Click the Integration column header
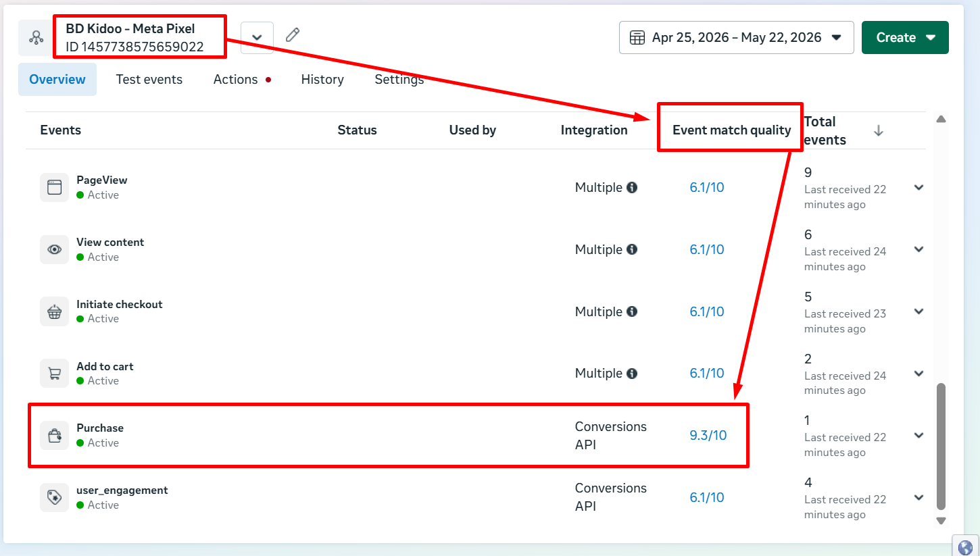 [x=594, y=130]
